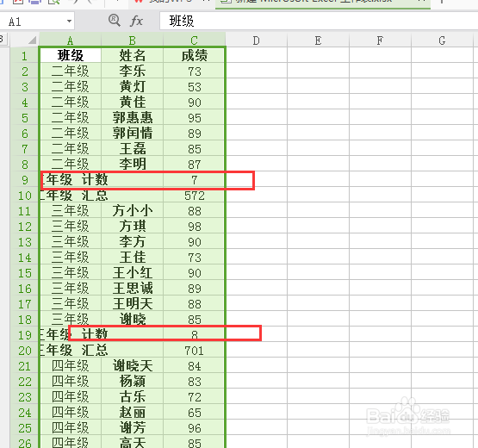Select column D header
Viewport: 478px width, 448px height.
pyautogui.click(x=256, y=40)
